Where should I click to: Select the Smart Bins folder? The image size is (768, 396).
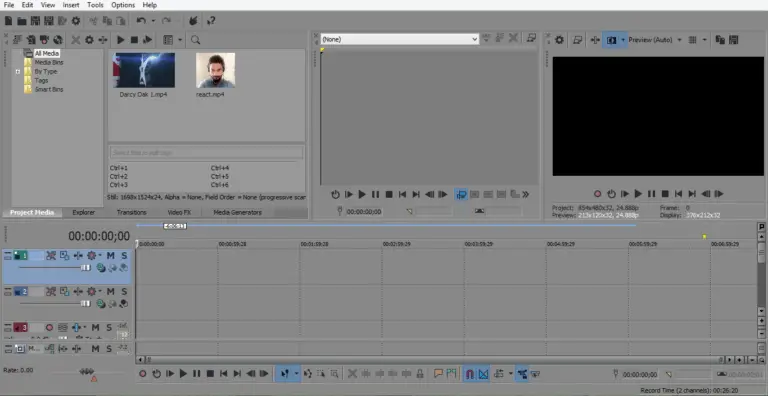click(x=48, y=89)
